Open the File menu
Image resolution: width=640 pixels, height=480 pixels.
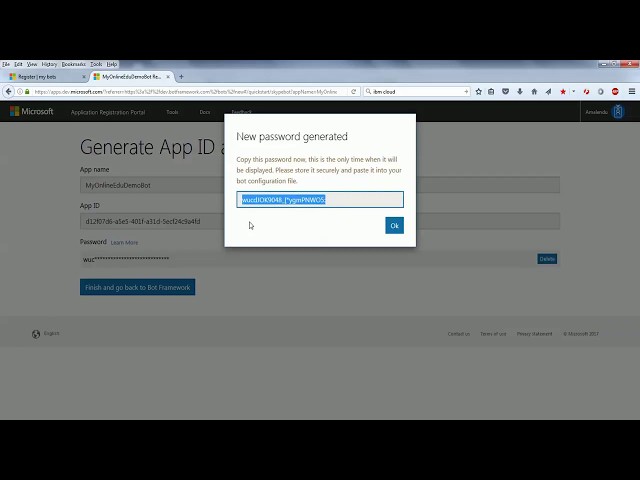coord(6,64)
